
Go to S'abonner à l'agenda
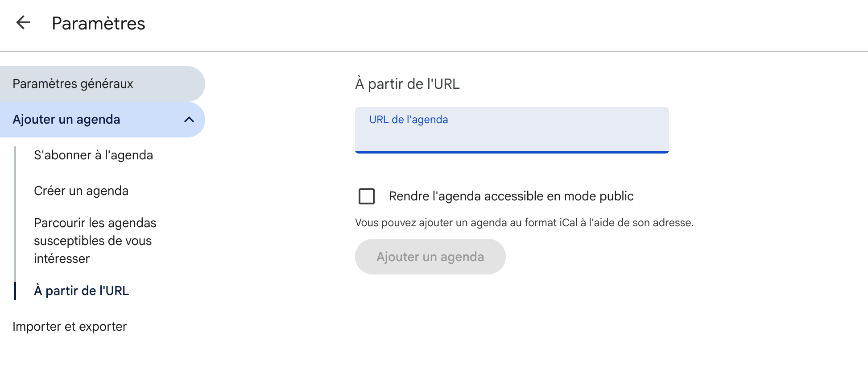(x=93, y=155)
